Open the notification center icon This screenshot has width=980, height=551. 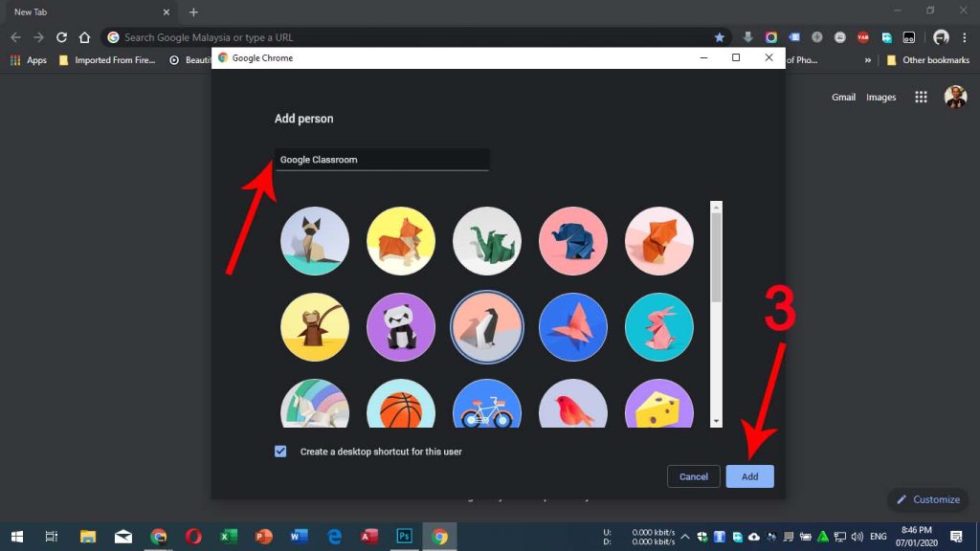(x=956, y=537)
